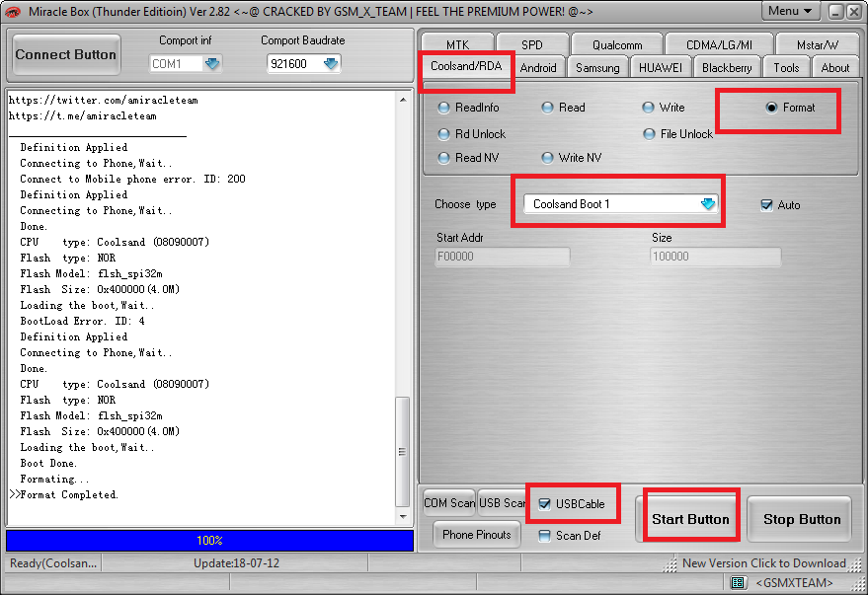Click the Formating... log line

coord(54,479)
